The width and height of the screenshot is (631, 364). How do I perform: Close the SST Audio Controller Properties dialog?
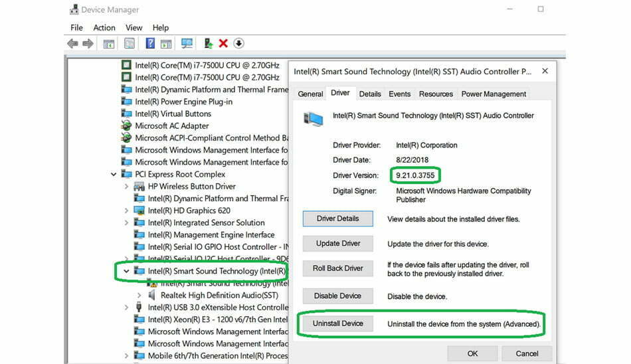pyautogui.click(x=545, y=71)
